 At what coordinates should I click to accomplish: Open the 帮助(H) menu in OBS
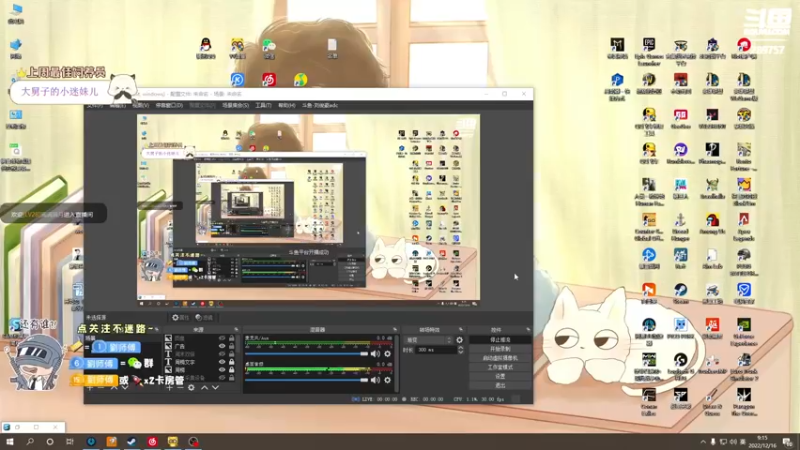[287, 106]
